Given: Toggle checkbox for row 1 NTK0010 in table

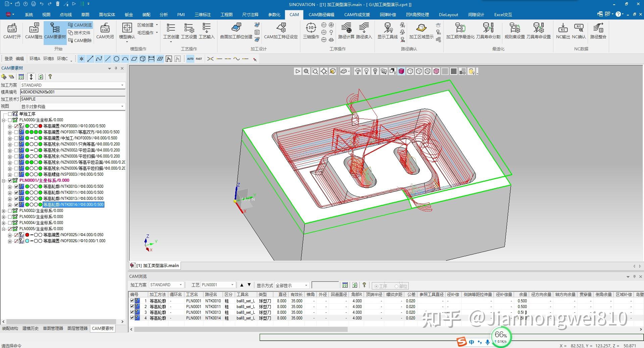Looking at the screenshot, I should (132, 301).
